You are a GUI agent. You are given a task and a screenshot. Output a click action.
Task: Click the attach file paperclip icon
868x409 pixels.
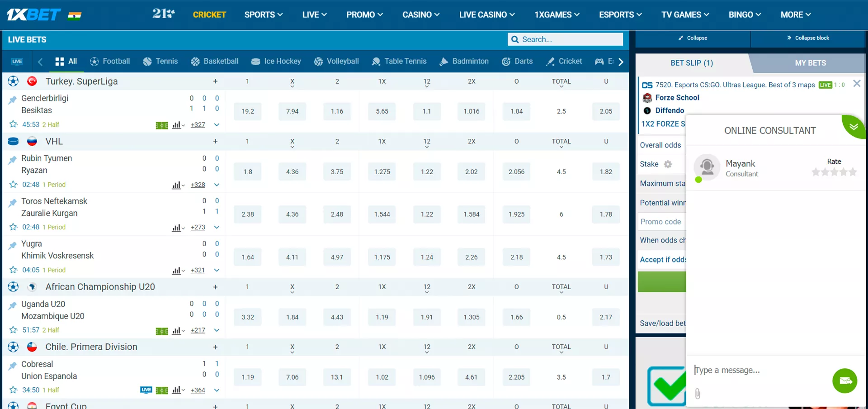(698, 394)
